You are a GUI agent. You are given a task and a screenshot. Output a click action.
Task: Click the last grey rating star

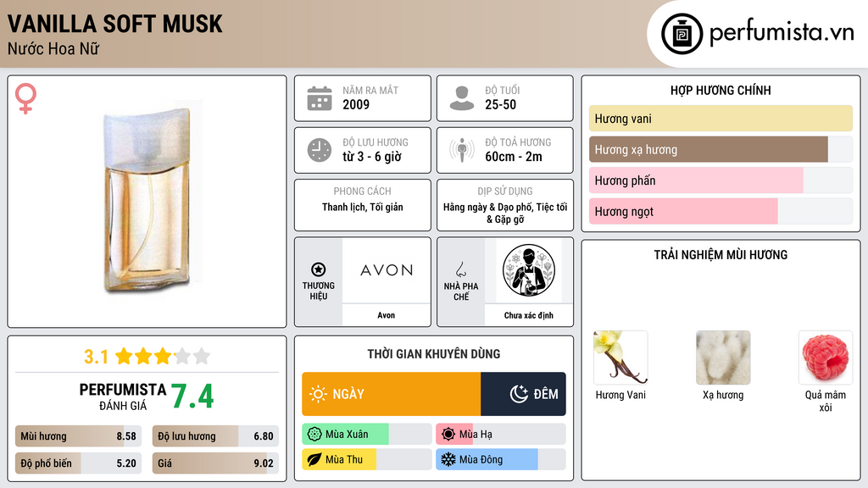[x=202, y=356]
